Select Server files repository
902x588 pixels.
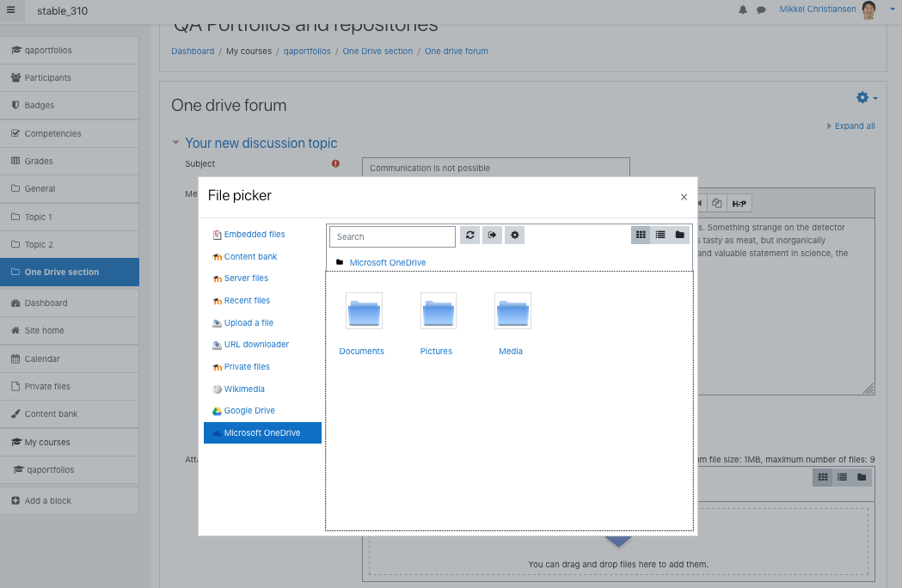pyautogui.click(x=246, y=278)
